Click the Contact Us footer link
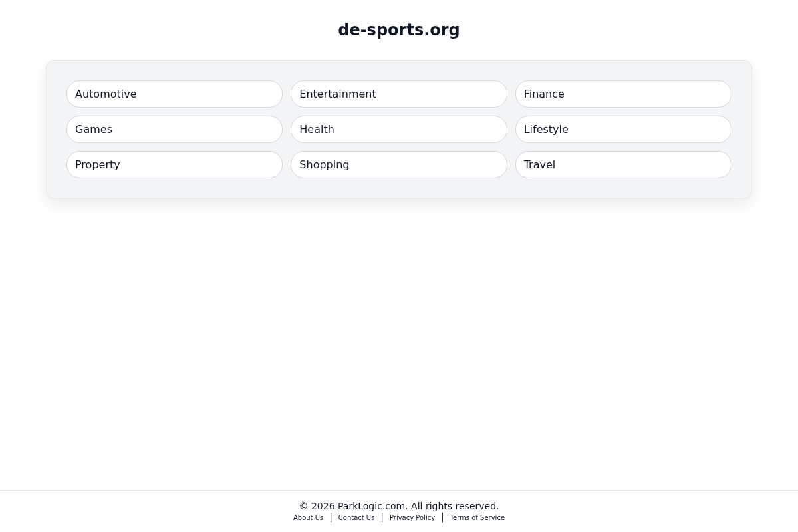 tap(356, 517)
